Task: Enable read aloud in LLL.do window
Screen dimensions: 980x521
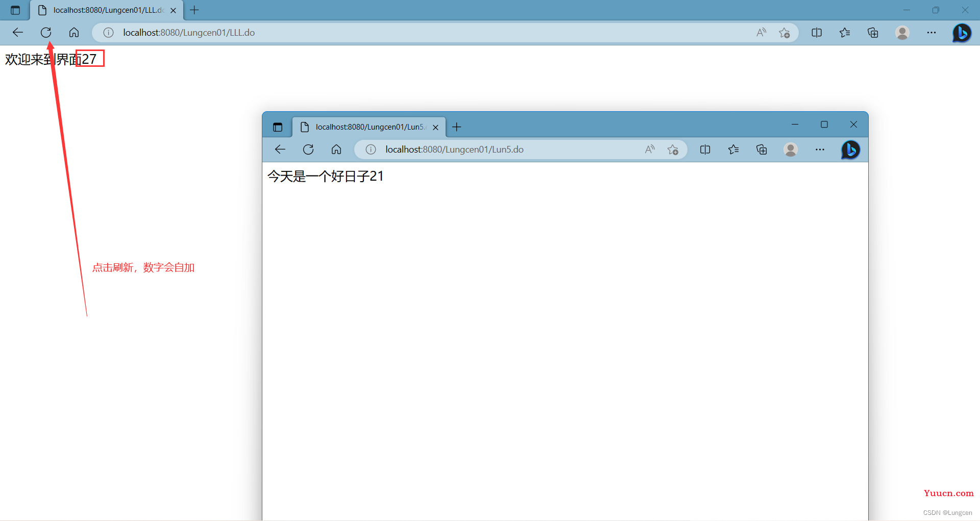Action: [x=761, y=33]
